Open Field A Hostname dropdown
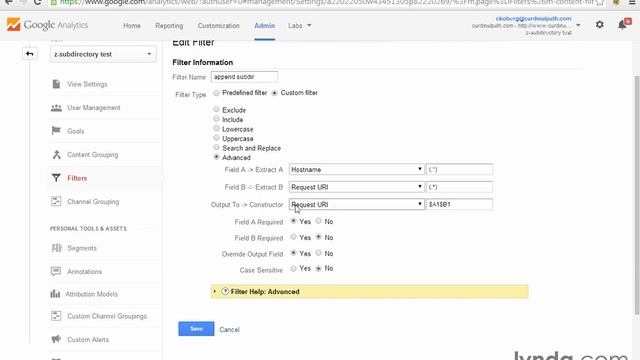Image resolution: width=640 pixels, height=360 pixels. [356, 169]
